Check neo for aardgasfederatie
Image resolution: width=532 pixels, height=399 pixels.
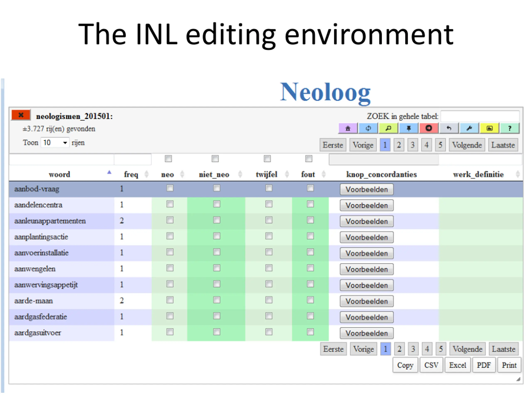(170, 316)
